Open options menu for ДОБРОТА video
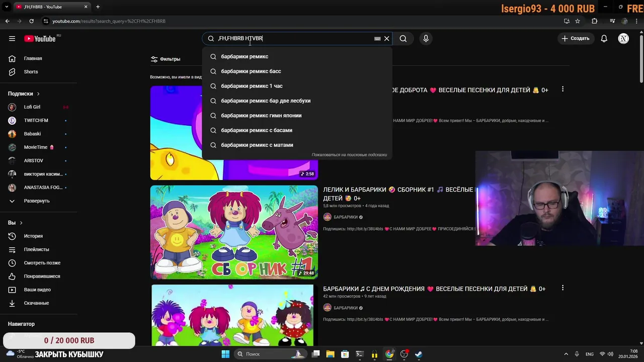The image size is (644, 362). point(562,89)
